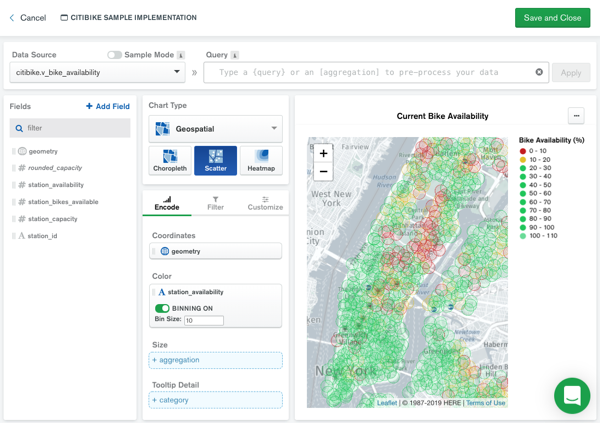The image size is (601, 423).
Task: Click the magnifier icon in the fields filter
Action: (x=19, y=128)
